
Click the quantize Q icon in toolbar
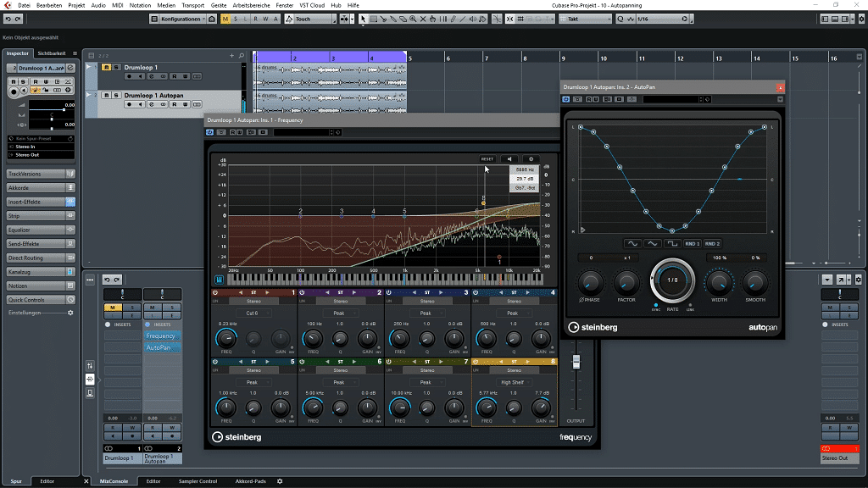[620, 19]
